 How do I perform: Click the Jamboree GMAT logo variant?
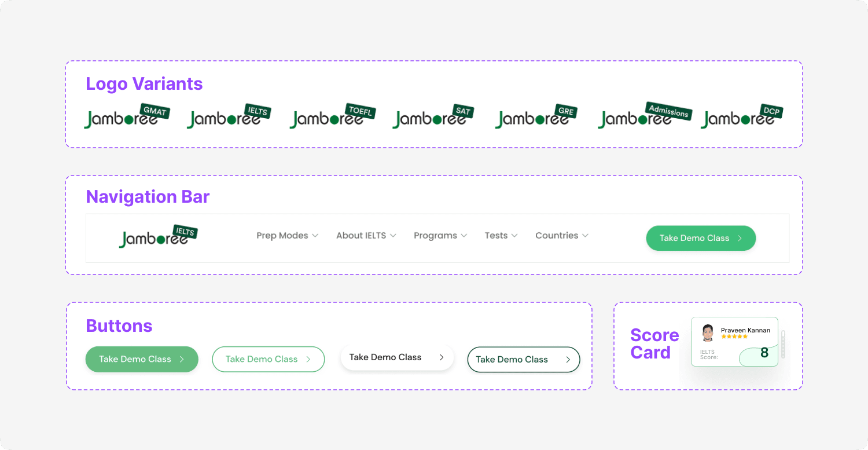[x=127, y=116]
